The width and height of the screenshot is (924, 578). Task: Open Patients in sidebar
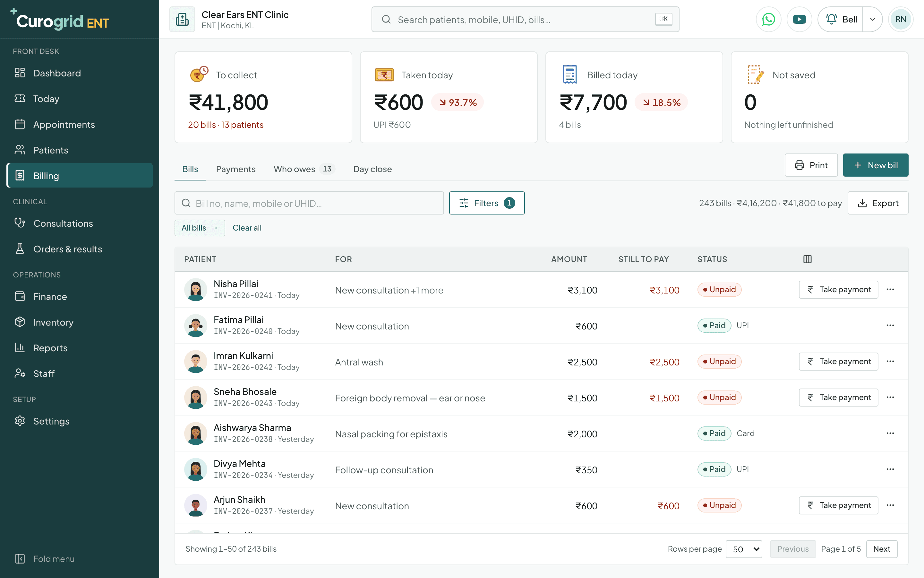(x=80, y=150)
